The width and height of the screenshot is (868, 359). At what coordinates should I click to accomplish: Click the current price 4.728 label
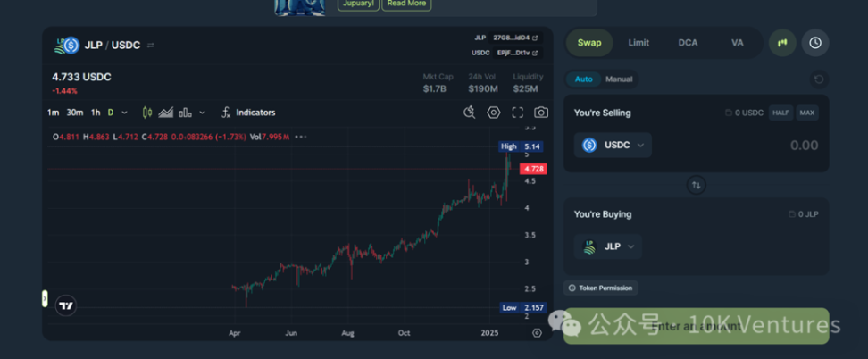533,169
